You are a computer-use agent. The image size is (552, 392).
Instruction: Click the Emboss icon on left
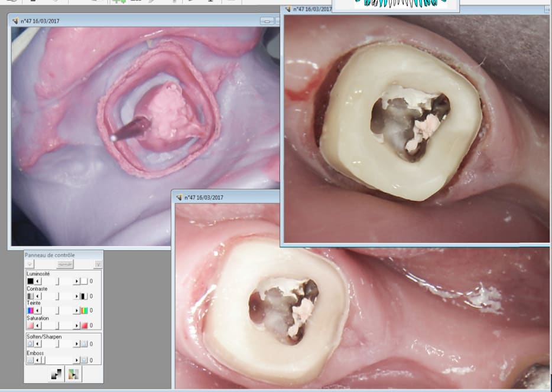pyautogui.click(x=30, y=360)
